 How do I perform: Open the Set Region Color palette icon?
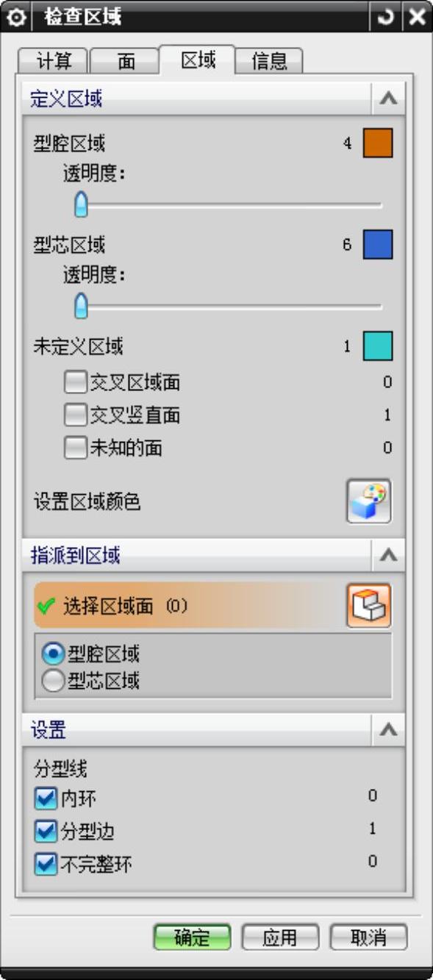click(x=369, y=501)
